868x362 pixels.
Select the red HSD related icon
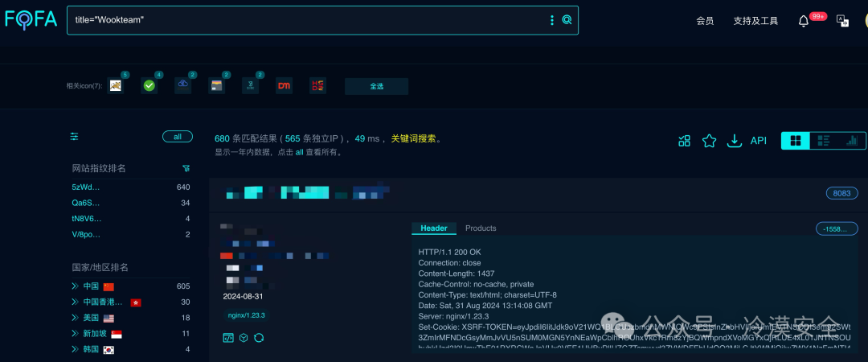coord(317,85)
